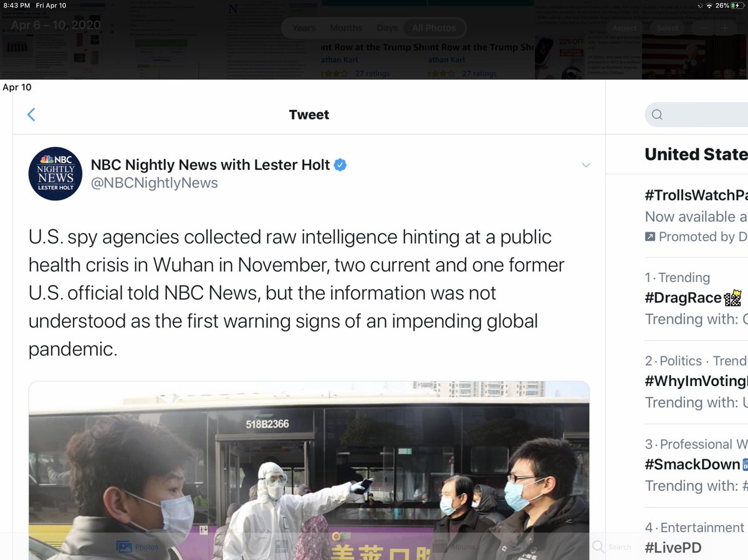Tap the blue back chevron beside Tweet
This screenshot has width=748, height=560.
(31, 115)
